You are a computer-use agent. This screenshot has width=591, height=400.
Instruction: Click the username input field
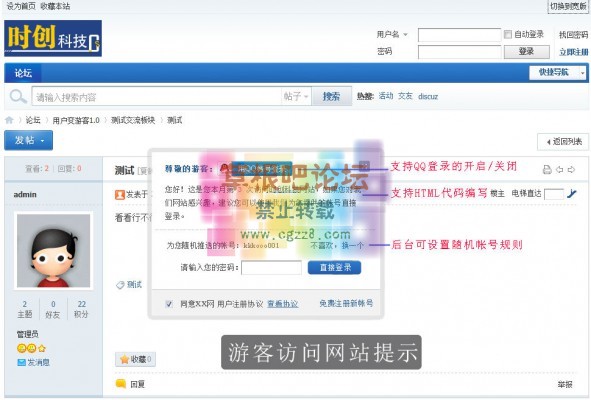tap(459, 35)
